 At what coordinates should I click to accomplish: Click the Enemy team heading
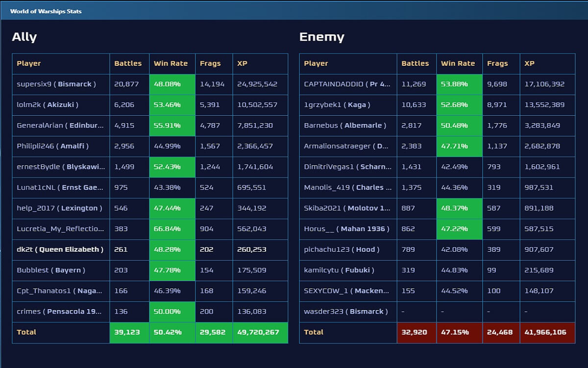(322, 37)
